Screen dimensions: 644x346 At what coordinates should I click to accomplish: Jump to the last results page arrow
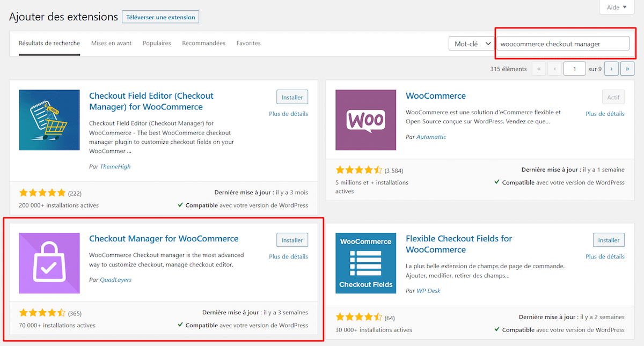click(x=627, y=69)
